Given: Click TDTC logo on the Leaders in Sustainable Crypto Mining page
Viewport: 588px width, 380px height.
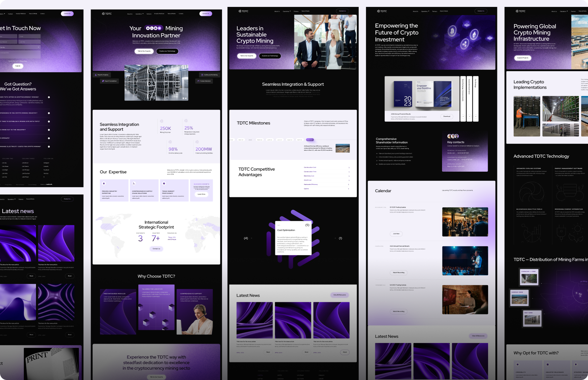Looking at the screenshot, I should point(244,11).
